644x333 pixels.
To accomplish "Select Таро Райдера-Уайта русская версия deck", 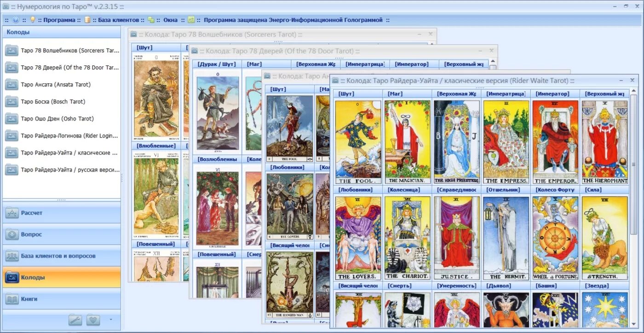I will 62,170.
